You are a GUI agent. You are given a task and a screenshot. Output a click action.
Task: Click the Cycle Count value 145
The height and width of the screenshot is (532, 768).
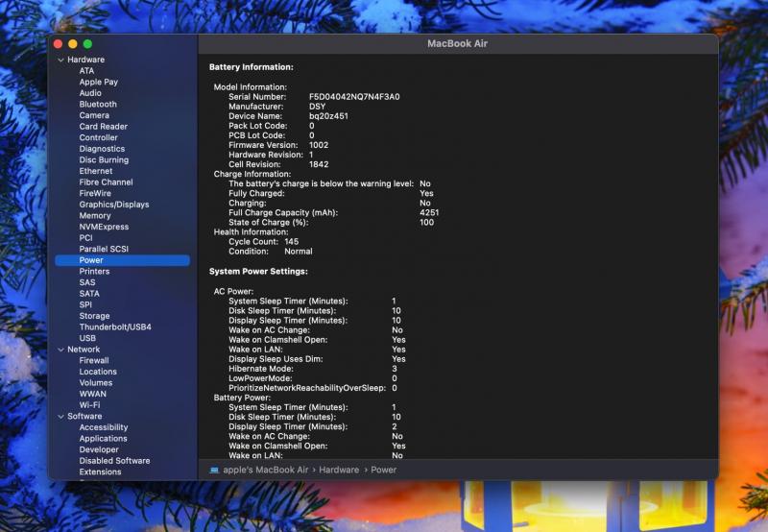click(292, 241)
